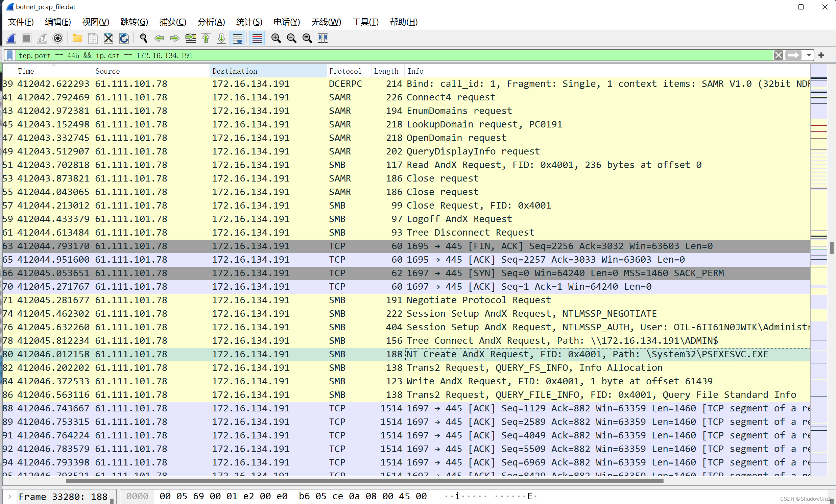The width and height of the screenshot is (836, 504).
Task: Select the 1697 → 445 [SYN] packet
Action: (x=406, y=273)
